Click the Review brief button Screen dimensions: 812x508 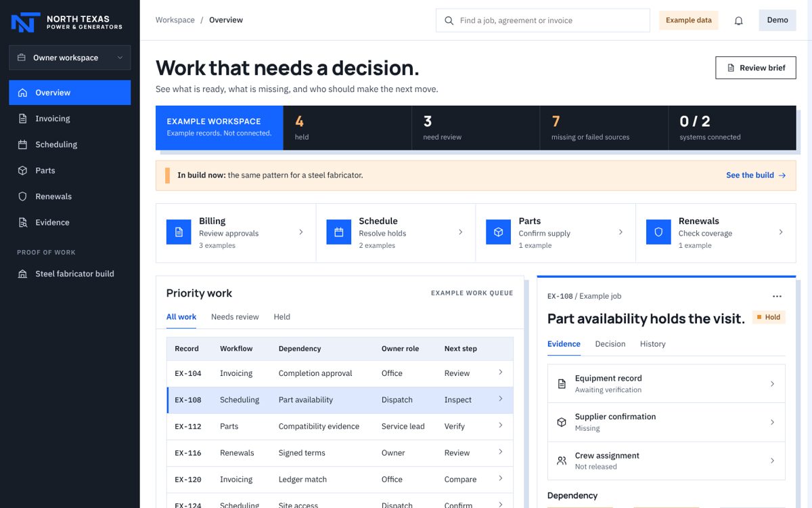click(756, 68)
